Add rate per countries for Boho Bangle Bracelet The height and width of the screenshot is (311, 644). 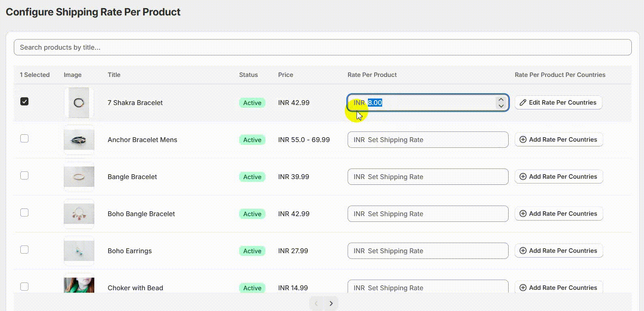pos(559,214)
